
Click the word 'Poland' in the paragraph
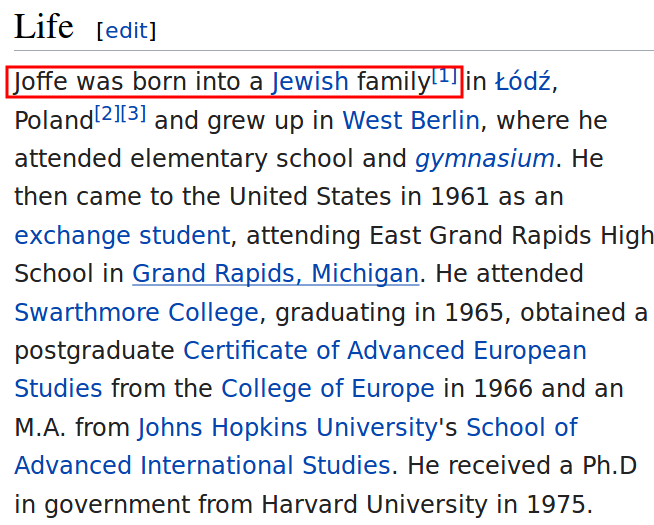[53, 121]
